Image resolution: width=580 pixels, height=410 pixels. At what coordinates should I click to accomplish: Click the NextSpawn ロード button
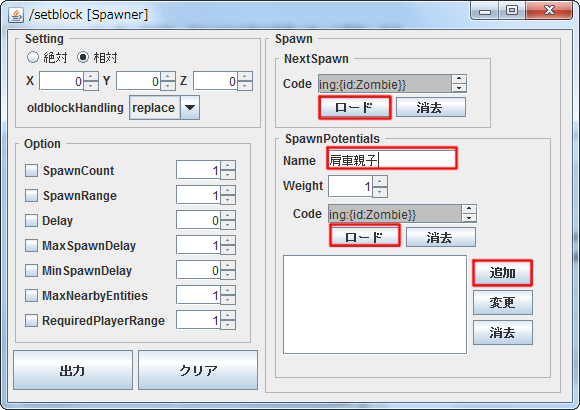coord(354,107)
